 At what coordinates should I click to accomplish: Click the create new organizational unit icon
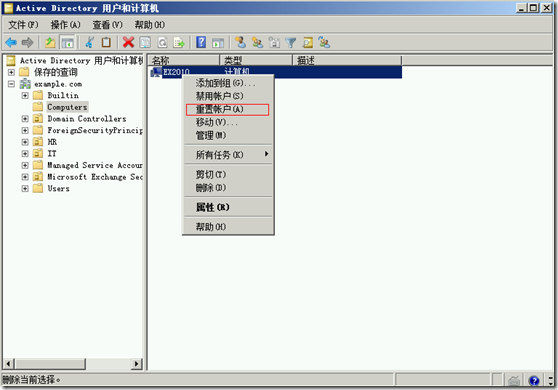[274, 43]
